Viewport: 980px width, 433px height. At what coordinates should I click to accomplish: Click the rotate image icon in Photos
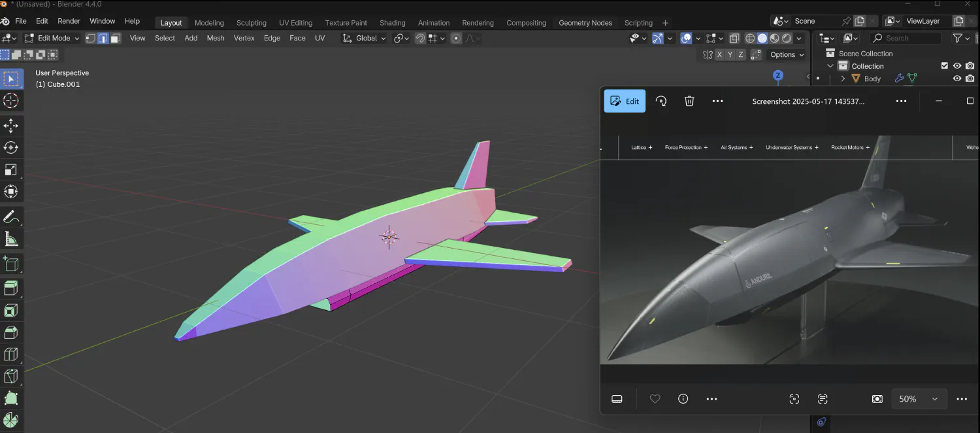(x=661, y=101)
